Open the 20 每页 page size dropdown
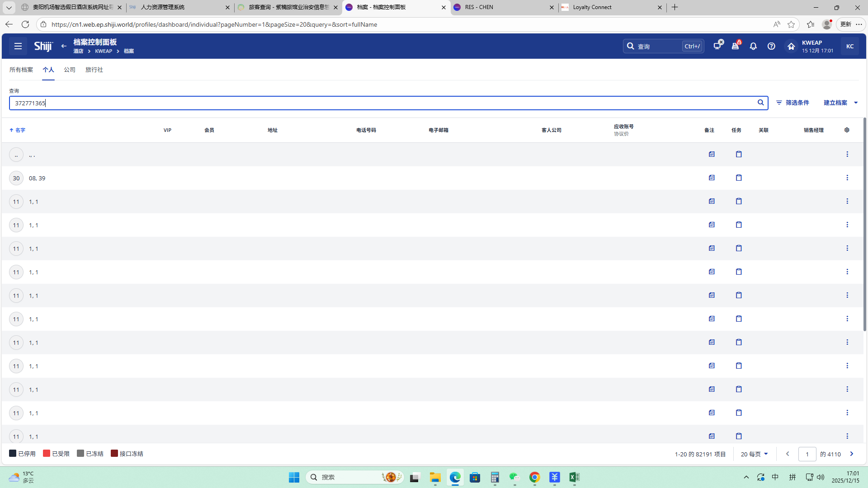 (x=754, y=454)
